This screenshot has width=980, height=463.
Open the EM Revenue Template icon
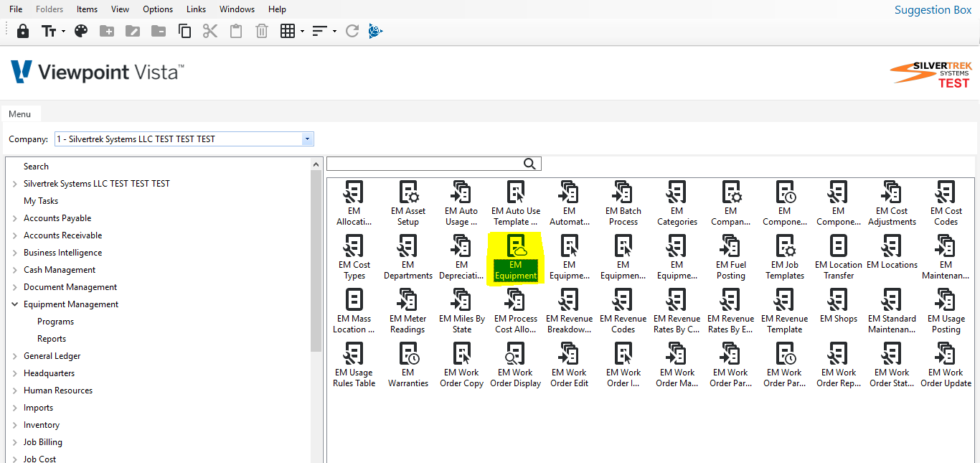click(785, 312)
